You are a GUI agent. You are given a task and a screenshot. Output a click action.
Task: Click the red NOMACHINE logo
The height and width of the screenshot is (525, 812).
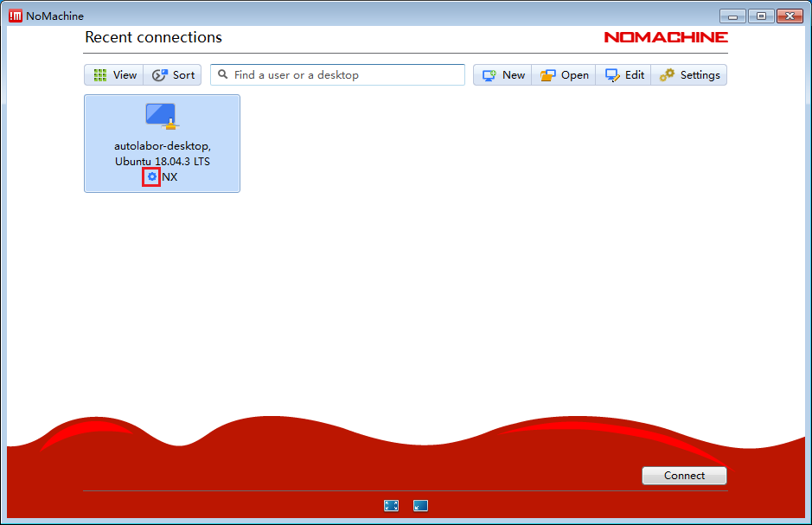pos(665,37)
